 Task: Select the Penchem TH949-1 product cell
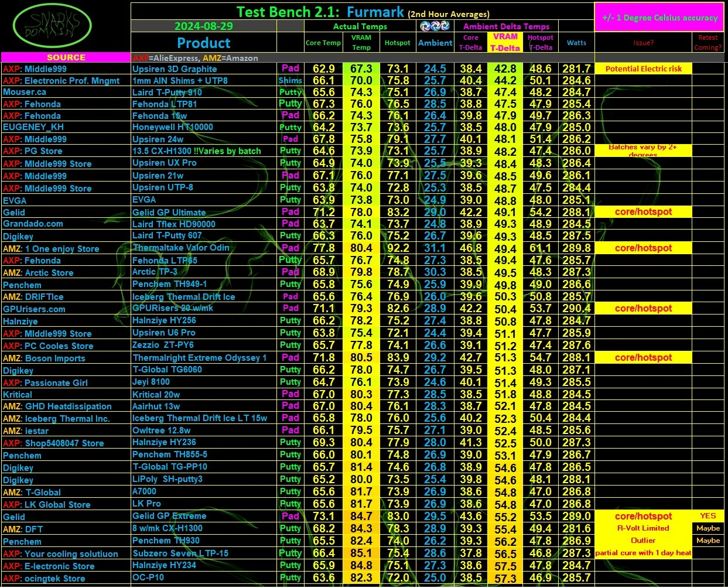pyautogui.click(x=204, y=284)
